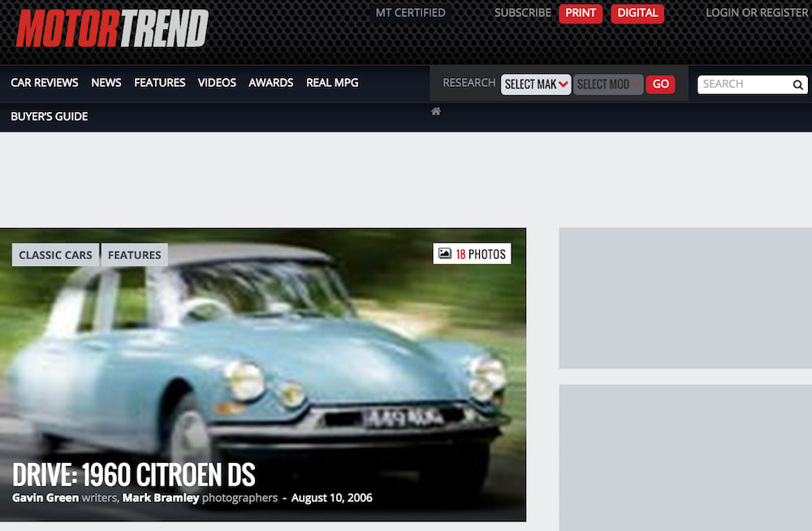Open the MT Certified link

(x=411, y=13)
